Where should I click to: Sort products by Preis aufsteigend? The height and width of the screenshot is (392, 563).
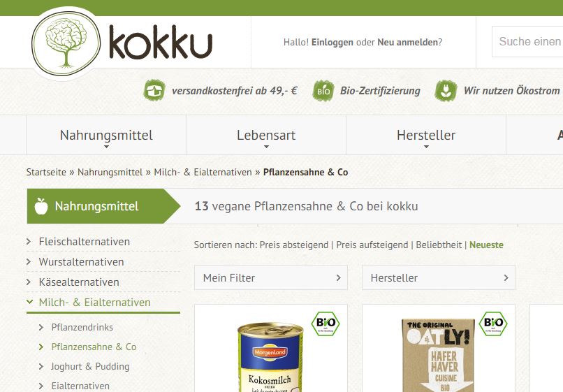coord(372,245)
